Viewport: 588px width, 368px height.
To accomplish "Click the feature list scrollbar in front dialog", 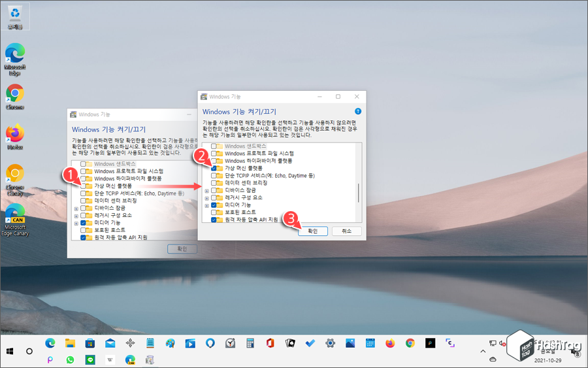I will click(x=359, y=193).
